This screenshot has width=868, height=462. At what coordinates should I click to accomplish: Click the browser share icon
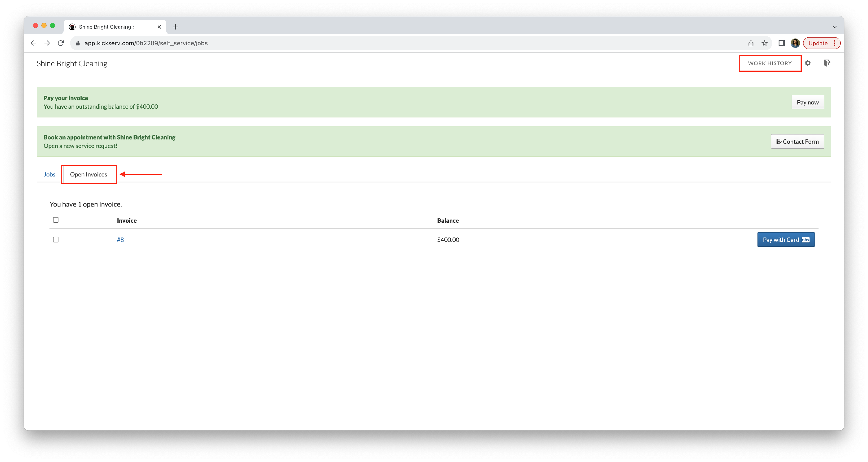(751, 43)
